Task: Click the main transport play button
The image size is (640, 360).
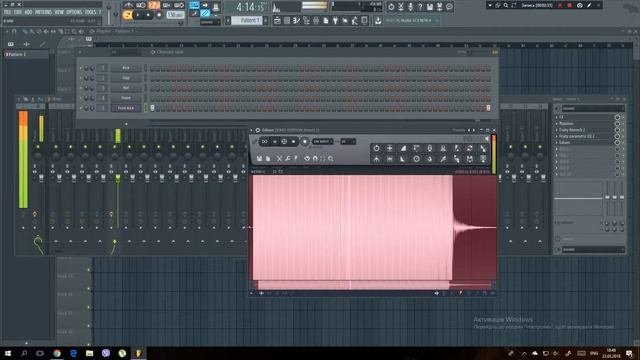Action: pyautogui.click(x=138, y=15)
